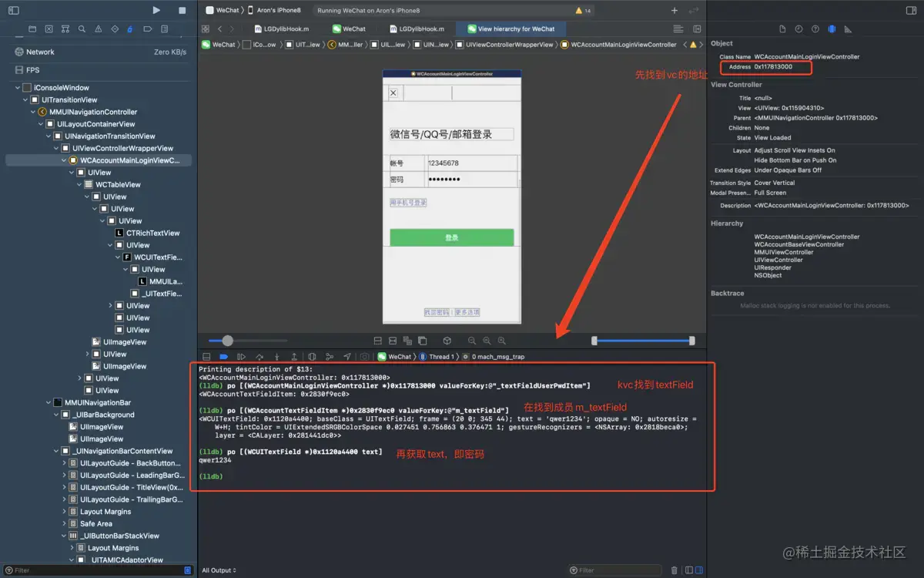
Task: Collapse the iConsoleWindow tree node
Action: pos(17,88)
